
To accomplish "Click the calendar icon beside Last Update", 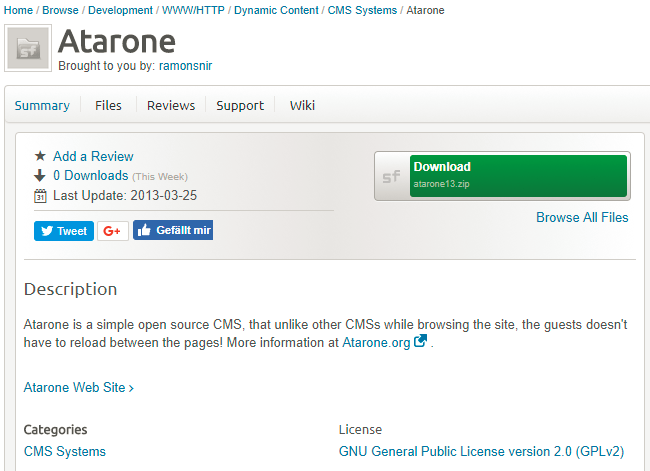I will (x=40, y=196).
